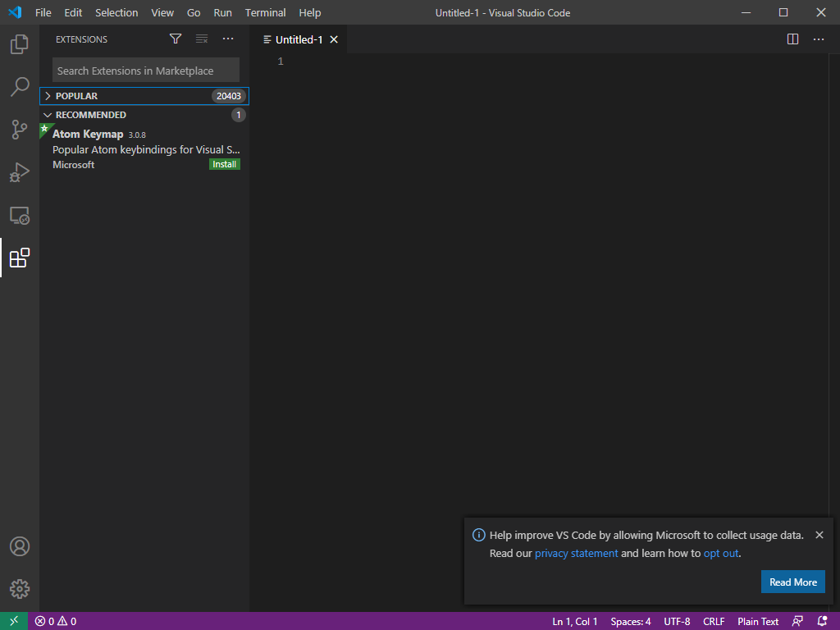
Task: Click the 20403 popular count badge
Action: click(x=229, y=96)
